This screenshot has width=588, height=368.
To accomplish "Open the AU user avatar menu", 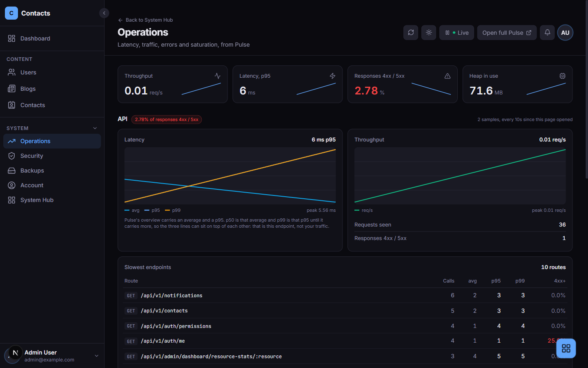I will pos(565,33).
